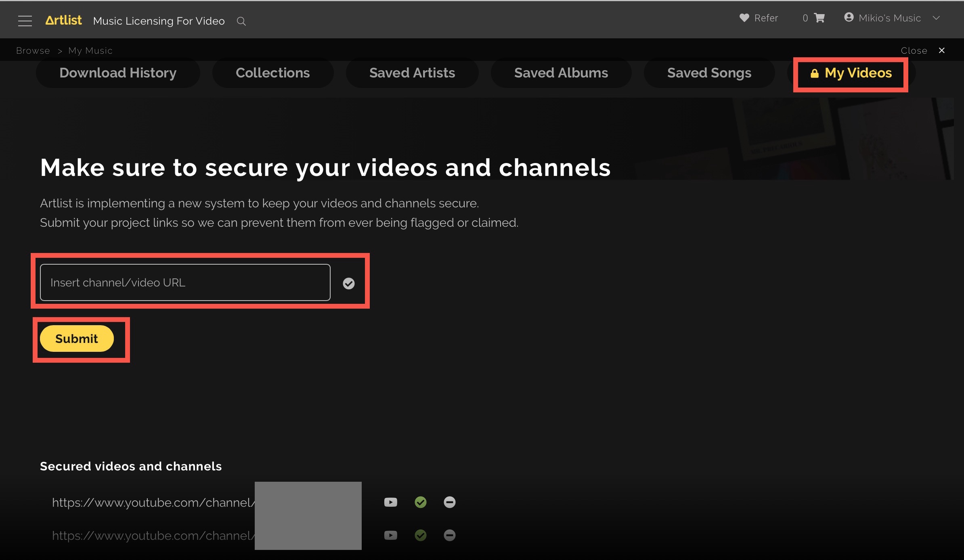The height and width of the screenshot is (560, 964).
Task: Remove first secured channel with minus icon
Action: 449,502
